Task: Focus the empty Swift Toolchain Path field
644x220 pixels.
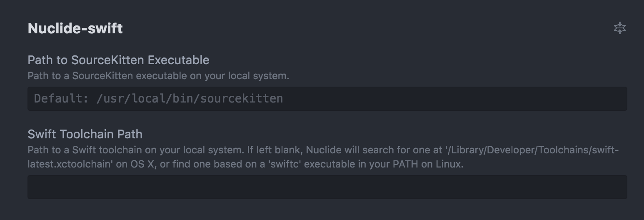Action: 327,187
